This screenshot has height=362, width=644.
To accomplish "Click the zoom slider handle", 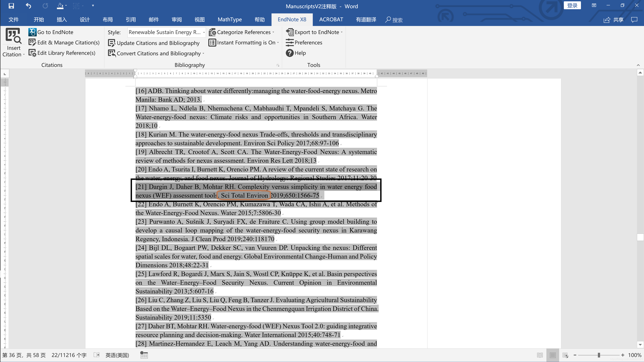I will click(x=599, y=355).
